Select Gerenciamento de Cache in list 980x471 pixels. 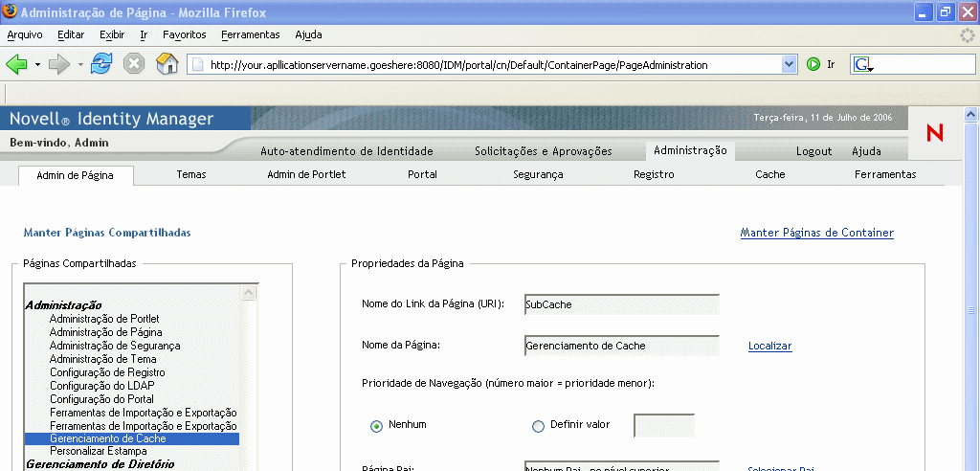pos(132,439)
